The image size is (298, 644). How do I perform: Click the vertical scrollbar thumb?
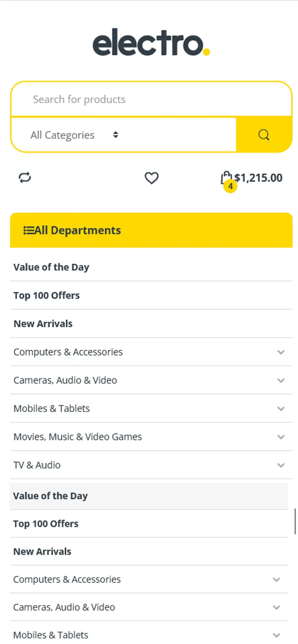[295, 521]
